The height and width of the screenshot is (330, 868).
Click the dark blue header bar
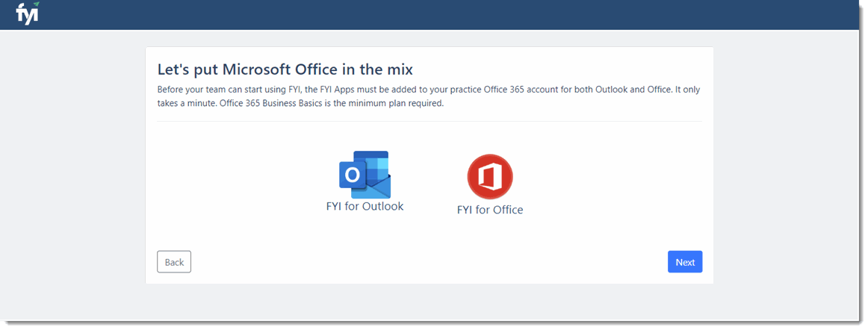coord(434,15)
